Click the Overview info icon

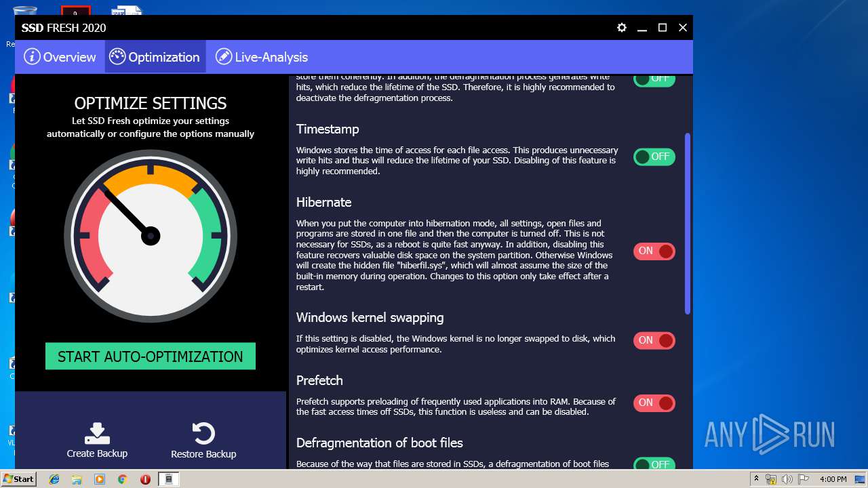(x=32, y=57)
